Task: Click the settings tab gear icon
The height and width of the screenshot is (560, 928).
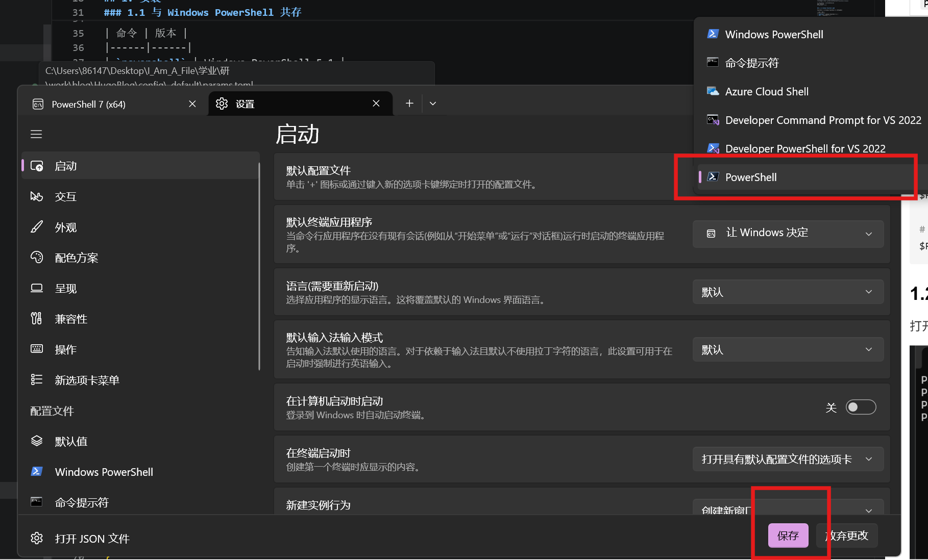Action: click(x=222, y=104)
